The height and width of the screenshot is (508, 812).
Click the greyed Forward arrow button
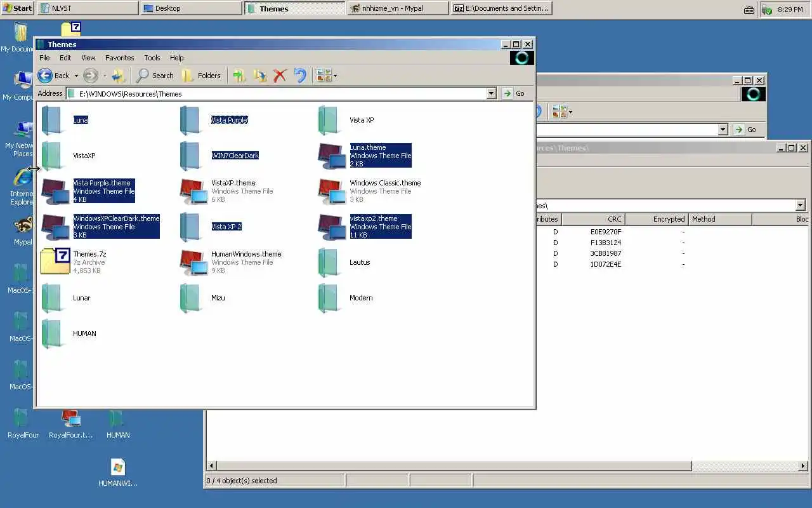click(x=91, y=76)
